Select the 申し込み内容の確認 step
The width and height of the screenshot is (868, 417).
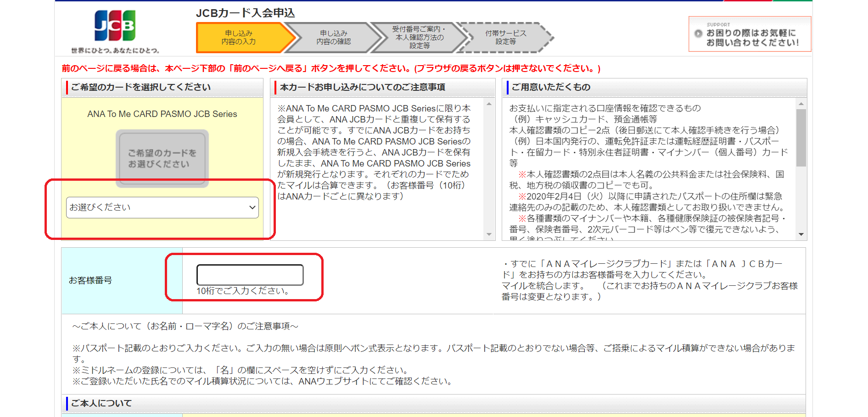pyautogui.click(x=334, y=38)
